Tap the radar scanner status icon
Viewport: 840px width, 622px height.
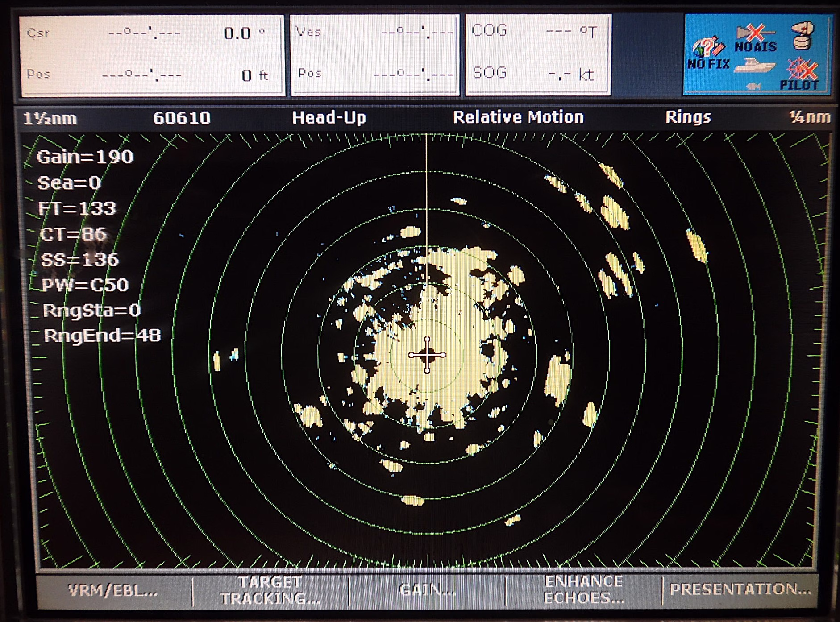click(803, 36)
